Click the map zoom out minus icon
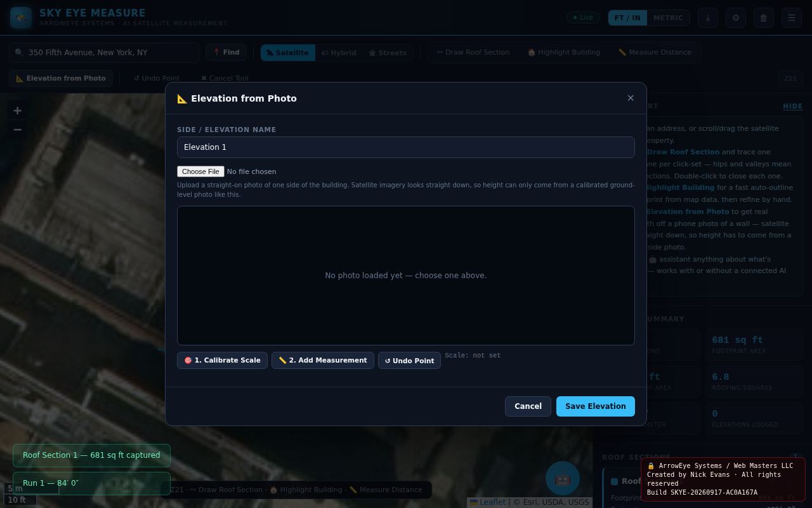This screenshot has width=812, height=508. point(18,130)
